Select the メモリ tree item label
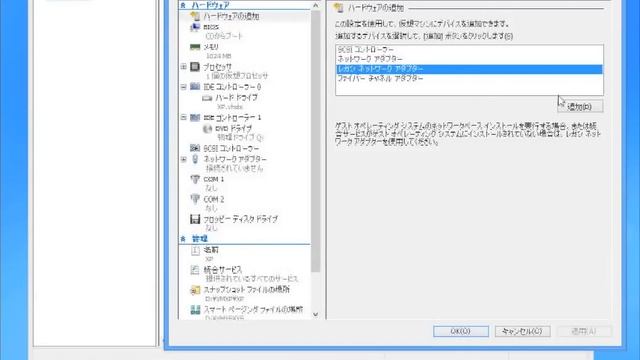The height and width of the screenshot is (360, 640). coord(211,47)
